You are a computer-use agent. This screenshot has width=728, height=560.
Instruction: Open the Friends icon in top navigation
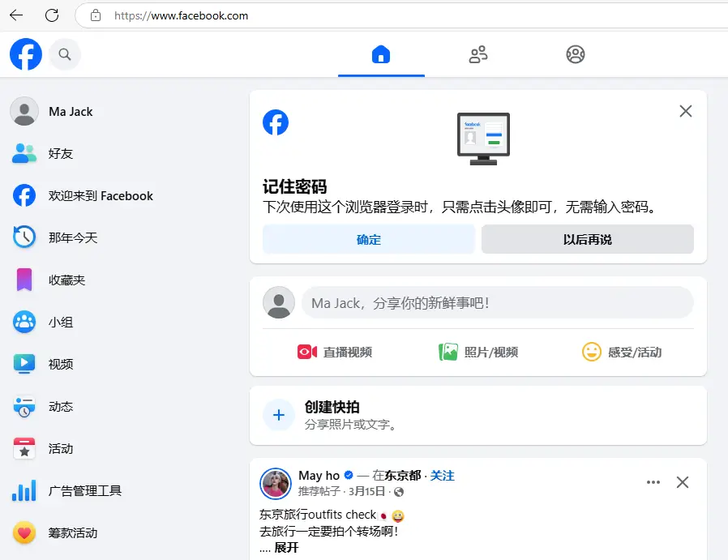pyautogui.click(x=478, y=55)
